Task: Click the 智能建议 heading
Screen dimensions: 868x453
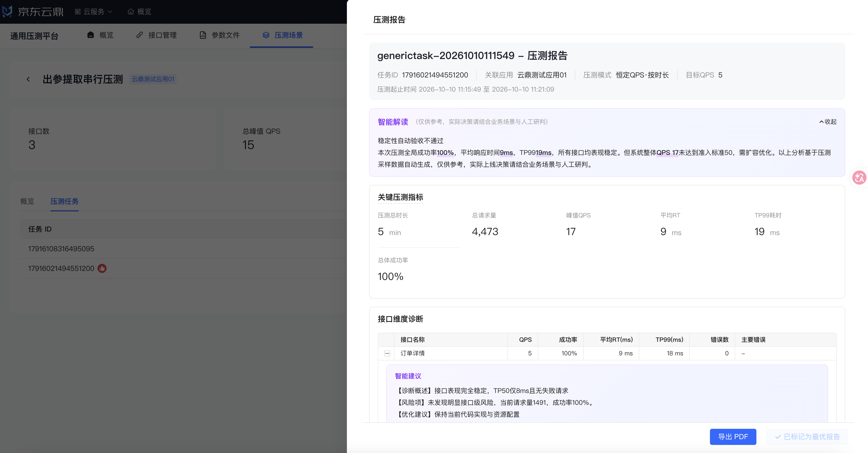Action: [x=408, y=376]
